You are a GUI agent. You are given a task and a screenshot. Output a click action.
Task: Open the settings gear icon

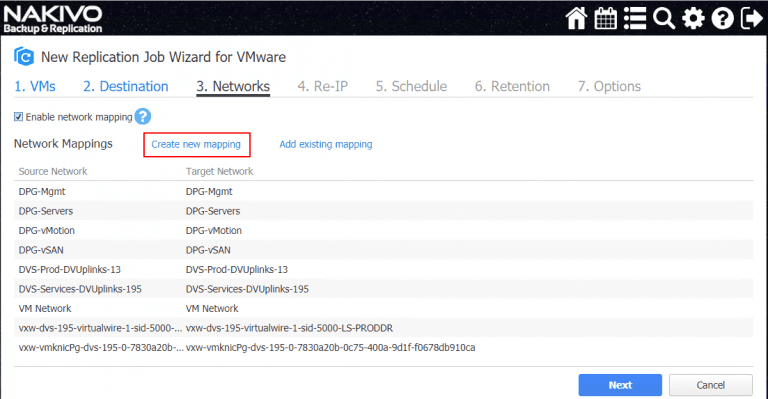coord(693,19)
